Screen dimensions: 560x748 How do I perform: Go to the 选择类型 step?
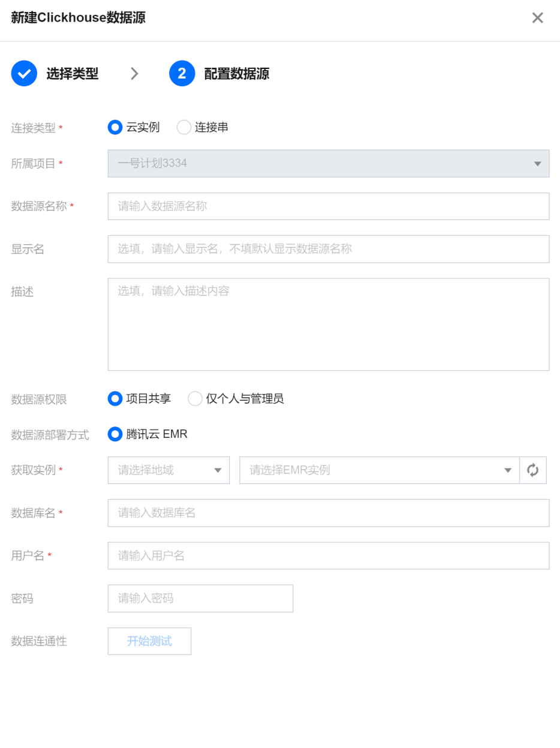point(72,74)
